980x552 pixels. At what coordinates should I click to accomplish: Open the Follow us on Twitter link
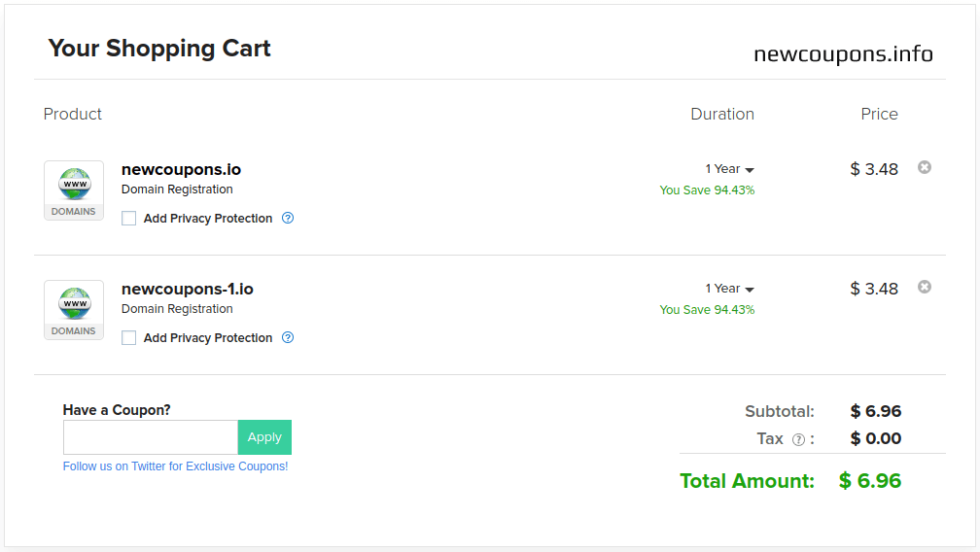175,466
